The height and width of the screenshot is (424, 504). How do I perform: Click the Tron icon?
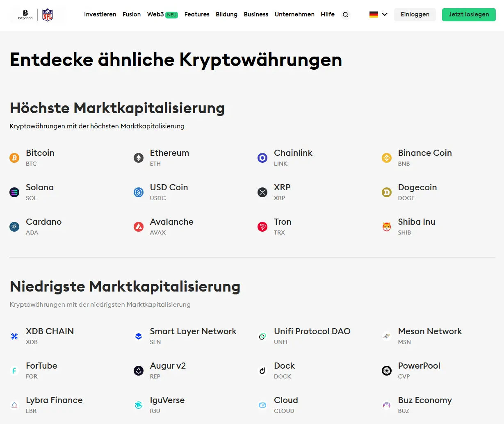[x=262, y=226]
